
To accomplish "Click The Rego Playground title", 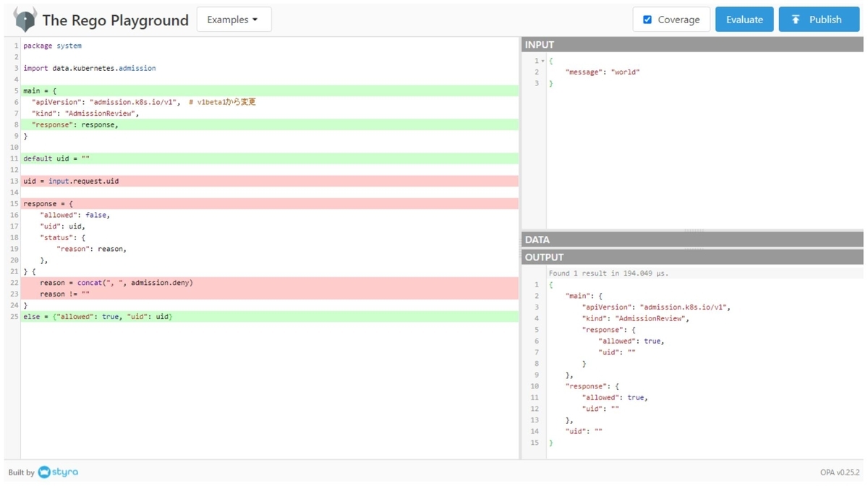I will pos(116,20).
